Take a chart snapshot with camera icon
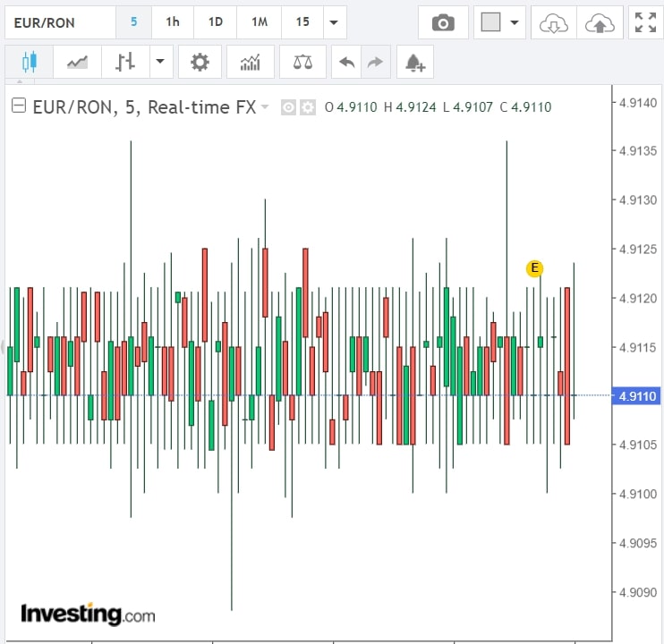The width and height of the screenshot is (664, 644). tap(442, 22)
